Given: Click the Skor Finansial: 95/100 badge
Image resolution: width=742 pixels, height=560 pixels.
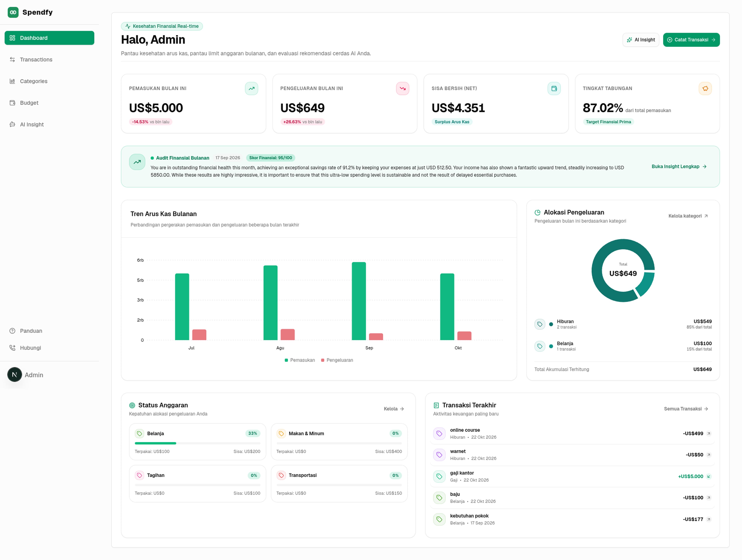Looking at the screenshot, I should [270, 158].
